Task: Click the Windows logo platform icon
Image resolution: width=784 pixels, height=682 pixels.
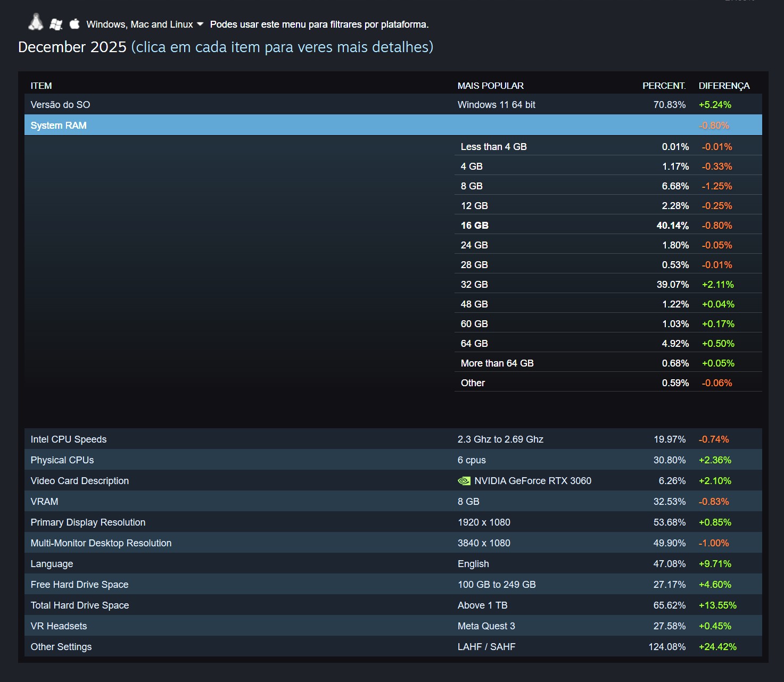Action: tap(56, 24)
